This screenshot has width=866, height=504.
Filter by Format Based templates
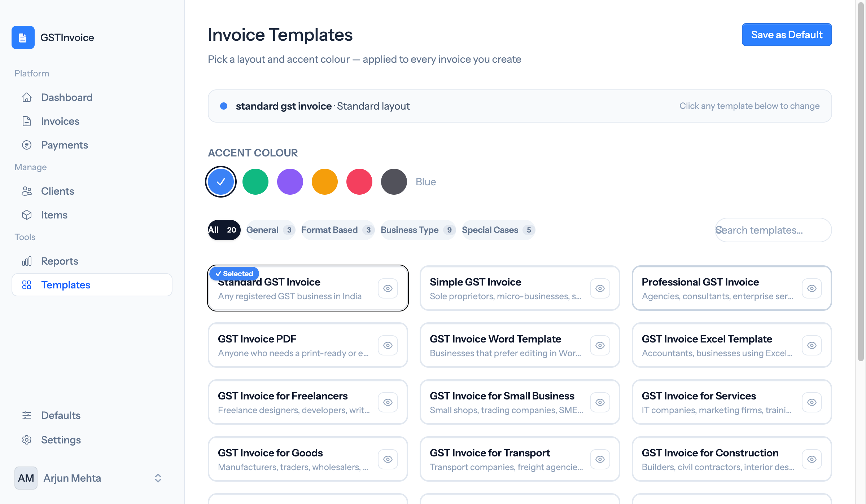(x=338, y=230)
